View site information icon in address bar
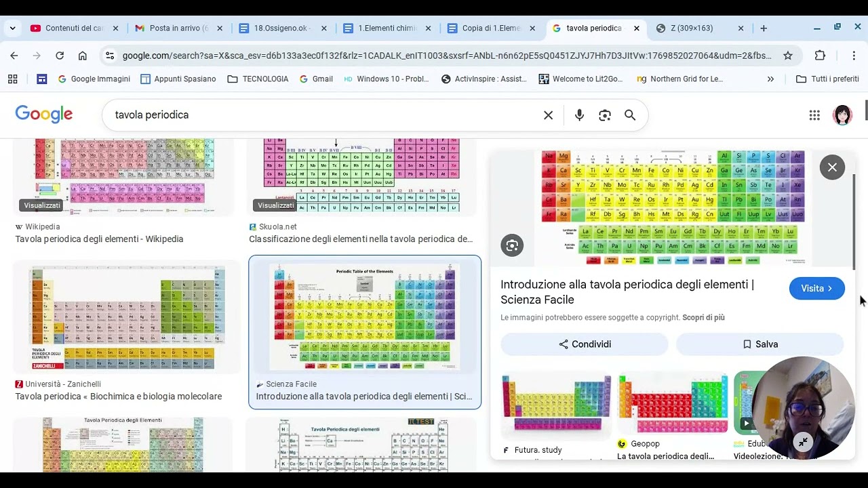868x488 pixels. [110, 56]
